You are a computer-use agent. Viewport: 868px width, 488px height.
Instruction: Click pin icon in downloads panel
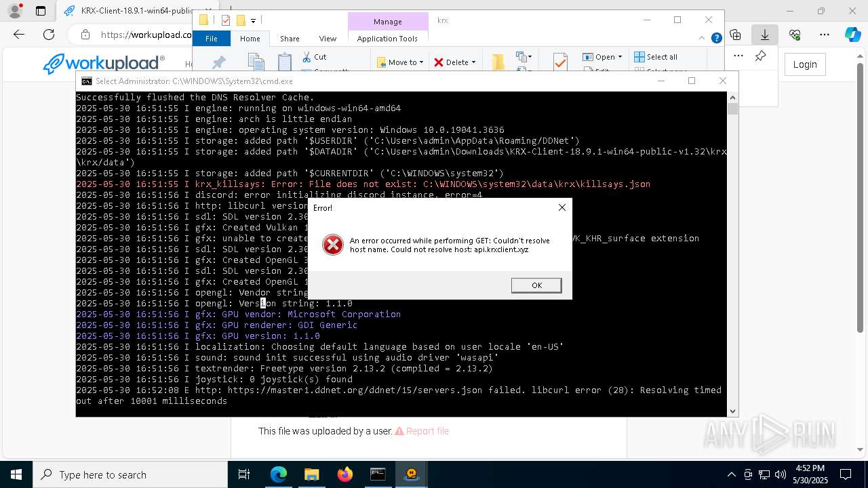(x=761, y=56)
